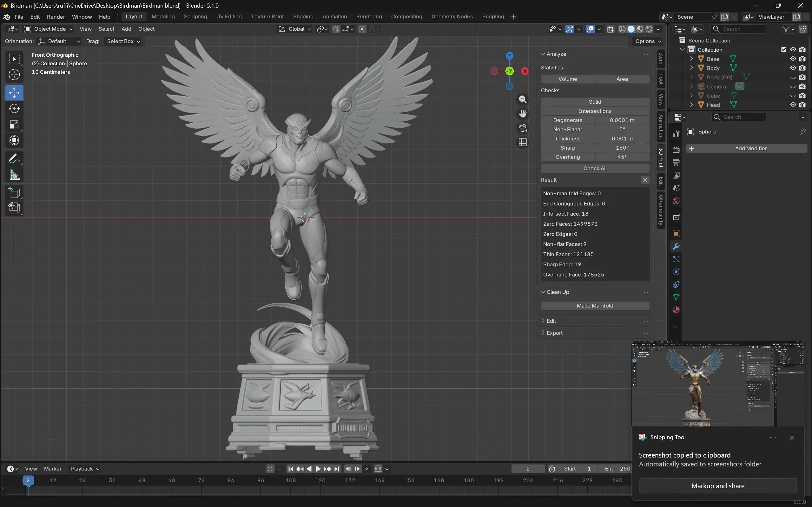
Task: Click the Add Modifier button
Action: click(x=747, y=148)
